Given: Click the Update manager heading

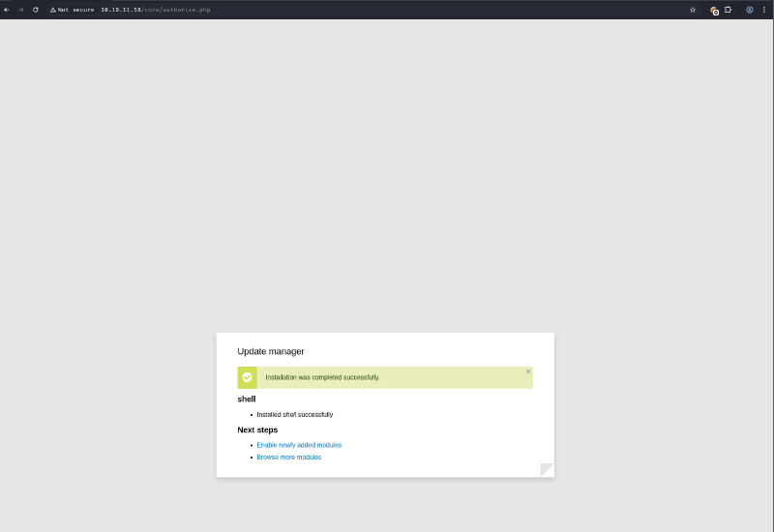Looking at the screenshot, I should 271,351.
